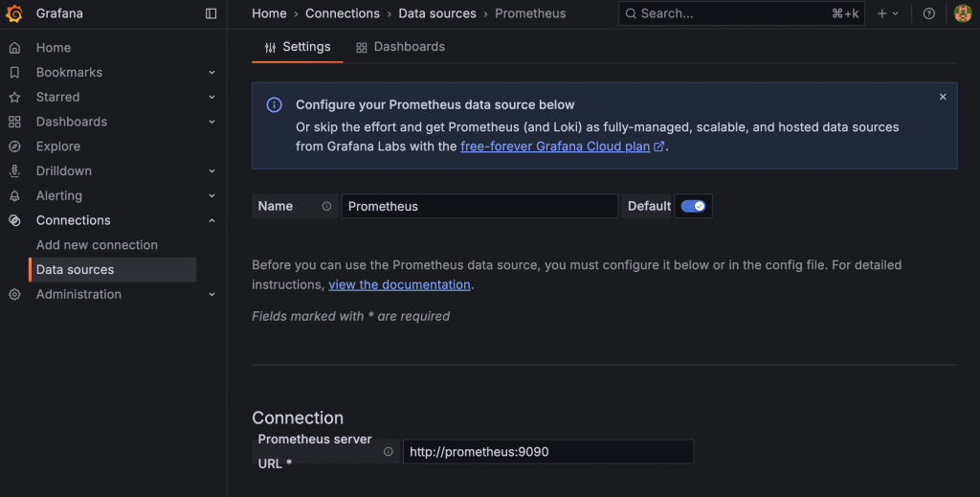Viewport: 980px width, 497px height.
Task: Collapse the Connections section chevron
Action: [x=212, y=221]
